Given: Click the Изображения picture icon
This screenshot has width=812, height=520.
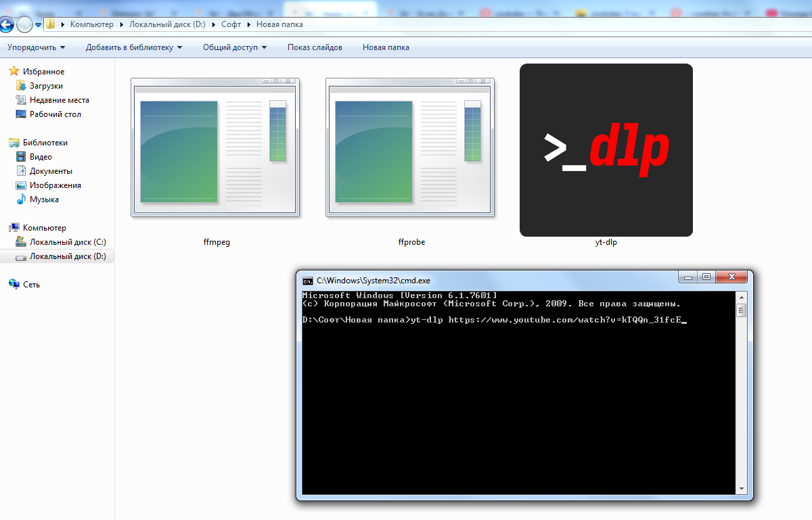Looking at the screenshot, I should 21,185.
